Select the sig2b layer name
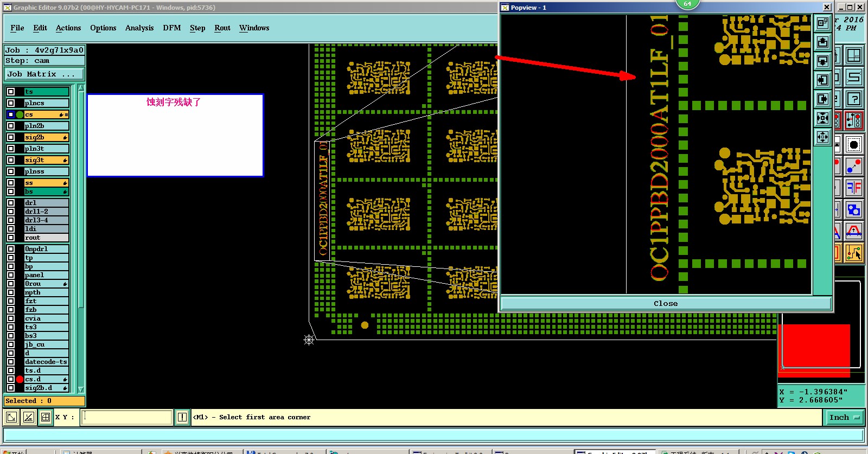 pos(47,137)
